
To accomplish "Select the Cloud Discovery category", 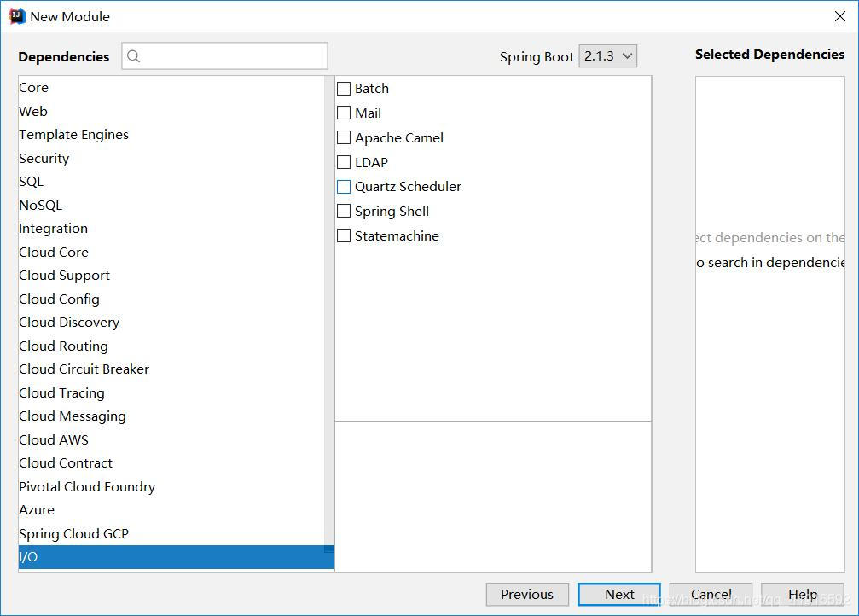I will (171, 323).
